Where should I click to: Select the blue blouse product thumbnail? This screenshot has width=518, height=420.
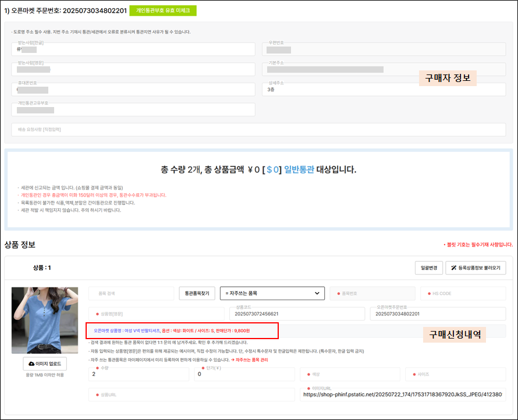[x=45, y=320]
